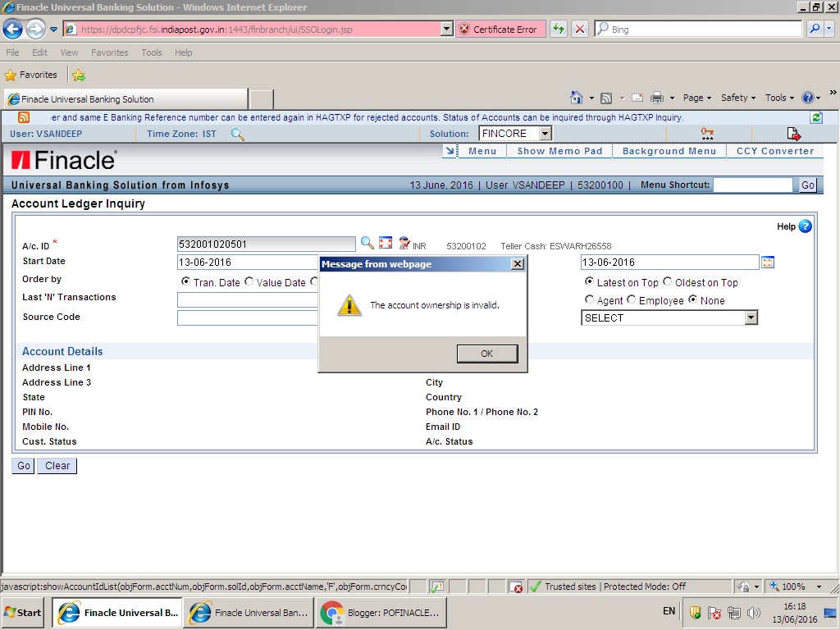Click the account list selector icon beside magnifier

point(385,243)
